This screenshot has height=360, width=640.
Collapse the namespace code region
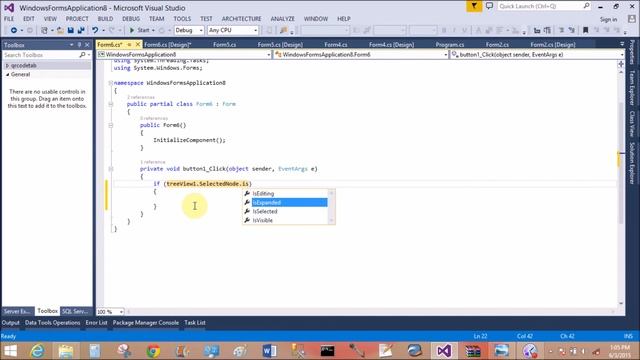point(111,83)
